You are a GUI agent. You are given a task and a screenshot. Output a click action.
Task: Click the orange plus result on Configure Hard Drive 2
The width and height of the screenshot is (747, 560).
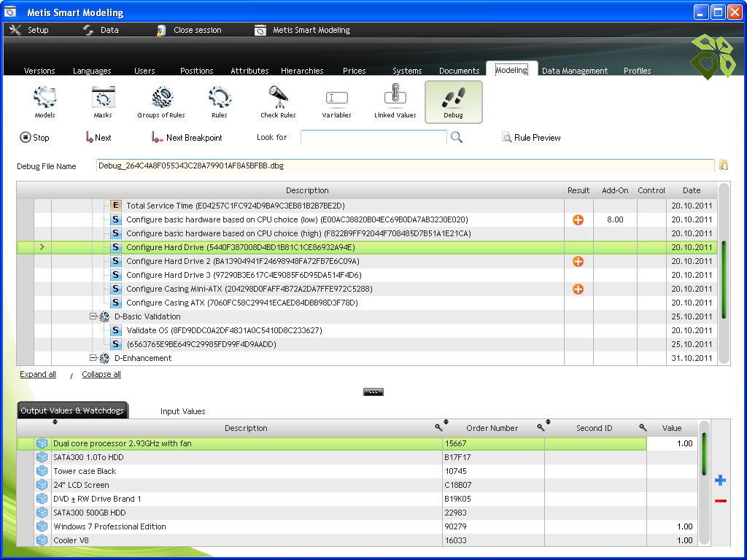pyautogui.click(x=578, y=261)
